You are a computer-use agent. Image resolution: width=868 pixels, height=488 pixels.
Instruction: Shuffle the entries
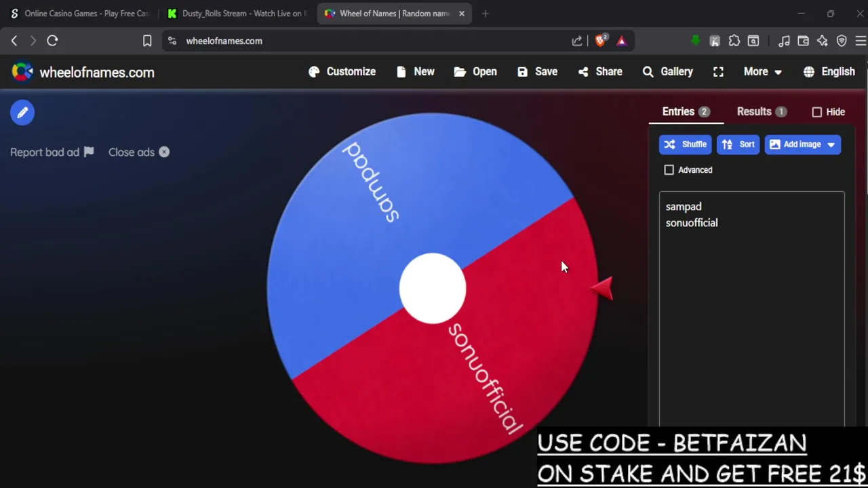(x=685, y=144)
